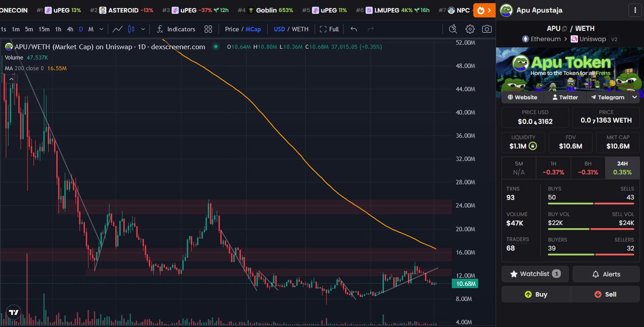Open chart settings gear

pos(470,29)
